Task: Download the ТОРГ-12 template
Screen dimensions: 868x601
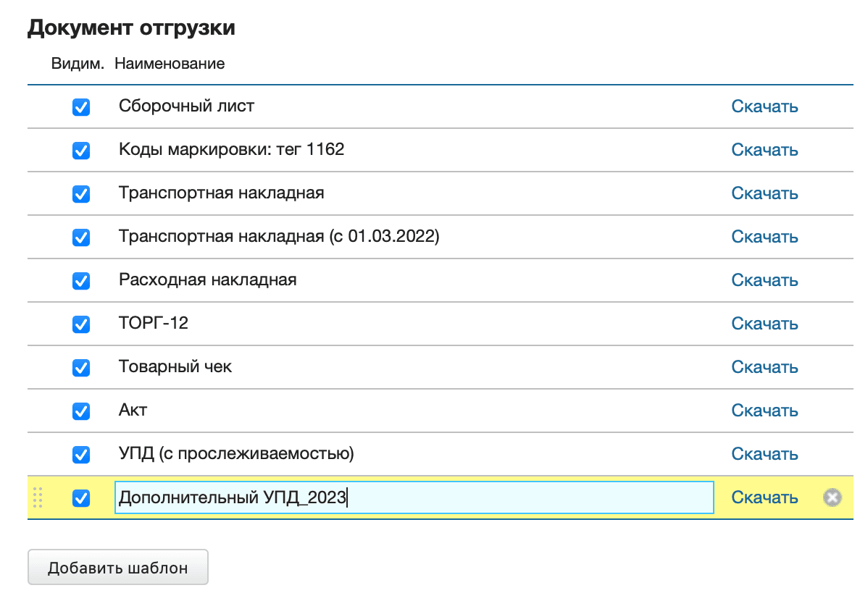Action: [764, 324]
